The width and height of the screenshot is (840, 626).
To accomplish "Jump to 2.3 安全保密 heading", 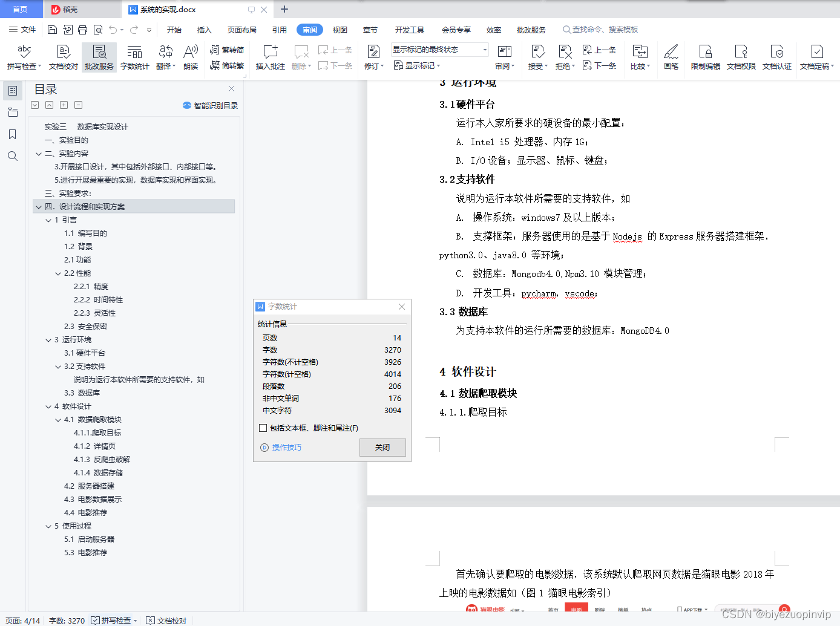I will [x=85, y=327].
